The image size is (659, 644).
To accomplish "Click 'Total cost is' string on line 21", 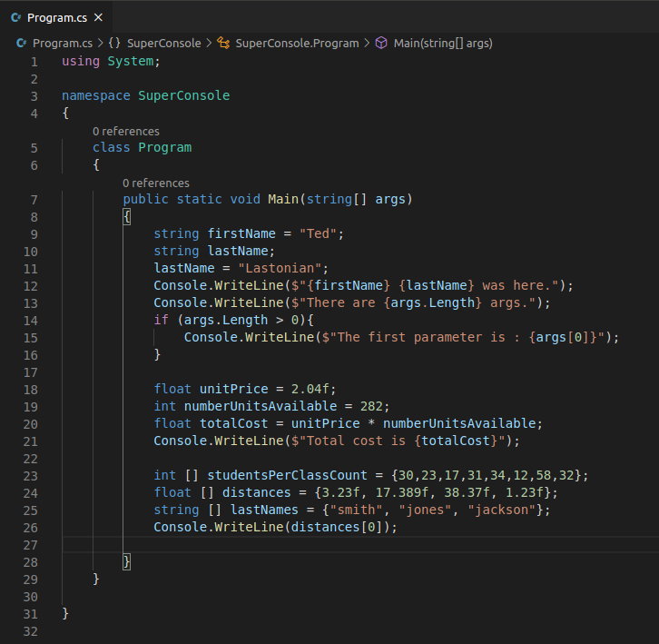I will click(x=357, y=441).
